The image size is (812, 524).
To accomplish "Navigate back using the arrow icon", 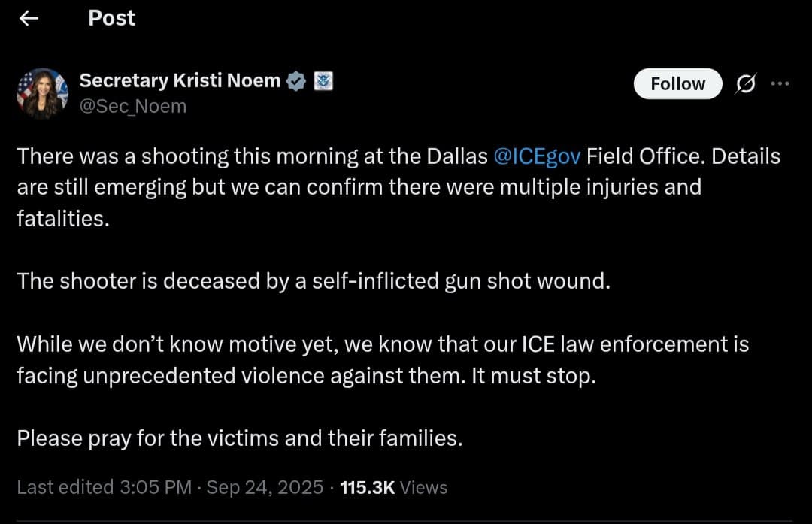I will (x=29, y=17).
